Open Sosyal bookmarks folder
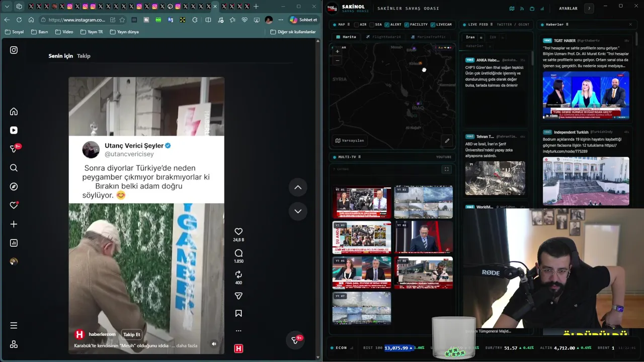 coord(15,32)
